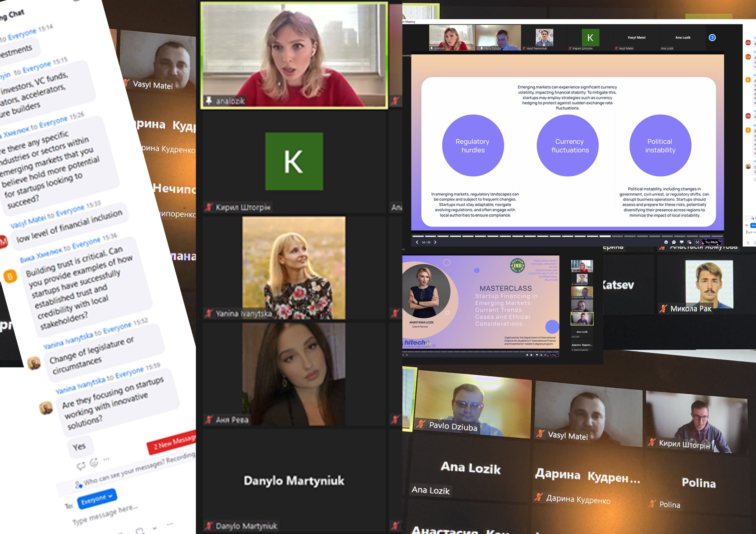Click muted mic icon beside Микола Пак

663,309
